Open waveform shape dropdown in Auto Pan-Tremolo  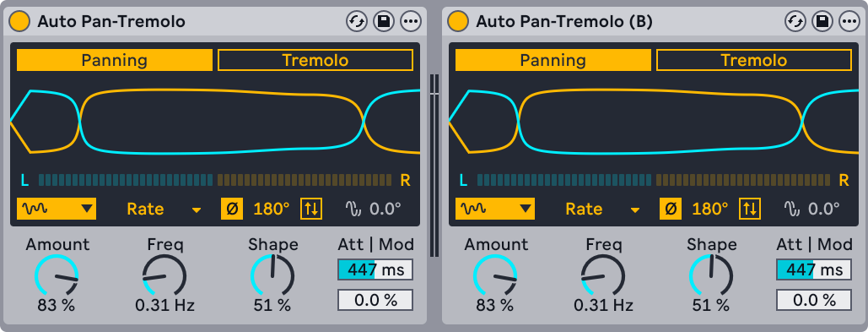coord(57,209)
